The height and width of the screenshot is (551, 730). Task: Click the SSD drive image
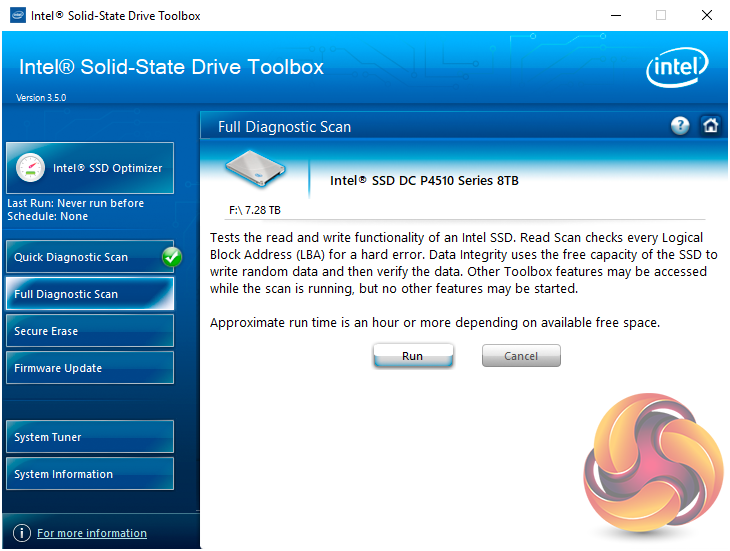[255, 168]
